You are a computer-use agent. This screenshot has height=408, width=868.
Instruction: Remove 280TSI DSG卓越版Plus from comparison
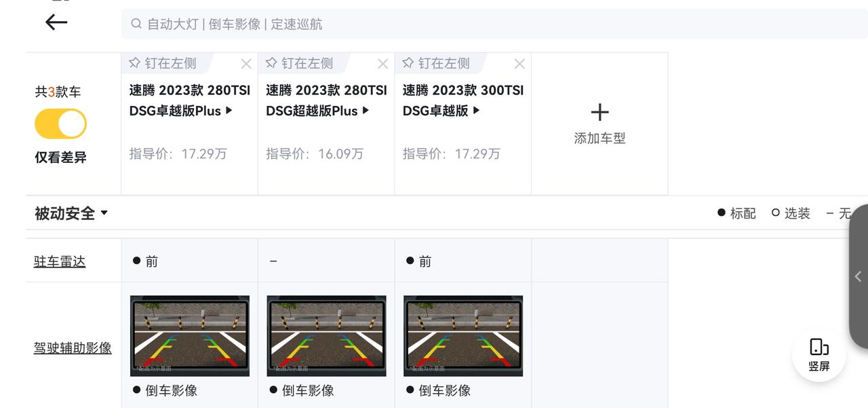[x=246, y=64]
